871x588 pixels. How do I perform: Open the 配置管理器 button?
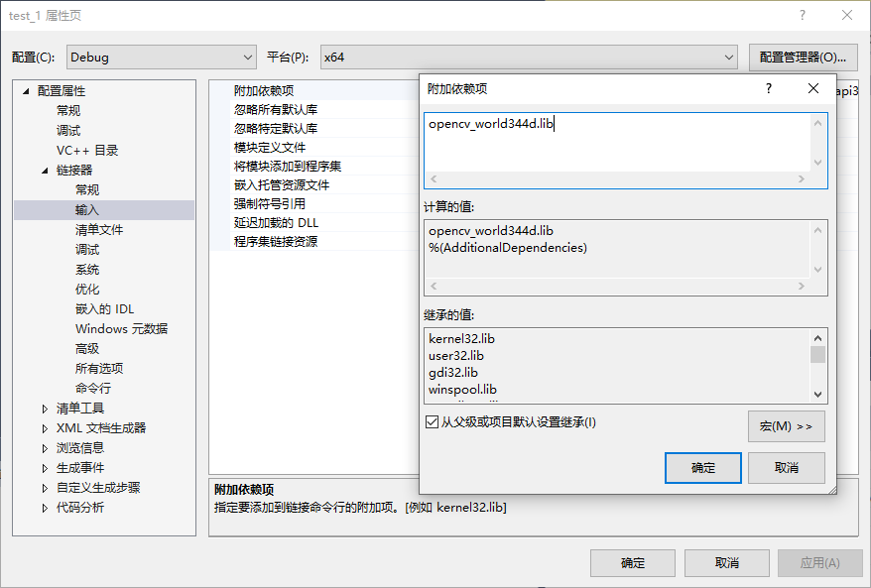point(803,58)
